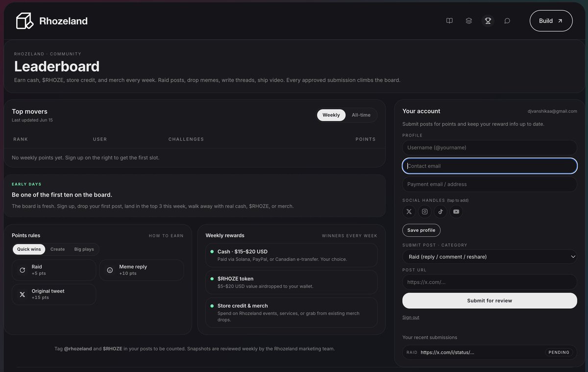
Task: Click the Rhozeland cube logo
Action: [x=24, y=21]
